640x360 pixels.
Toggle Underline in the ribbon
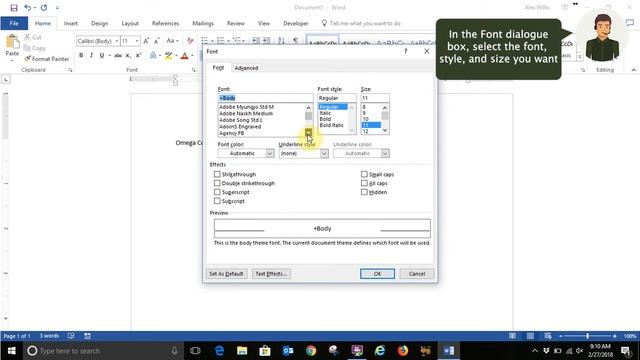(102, 55)
